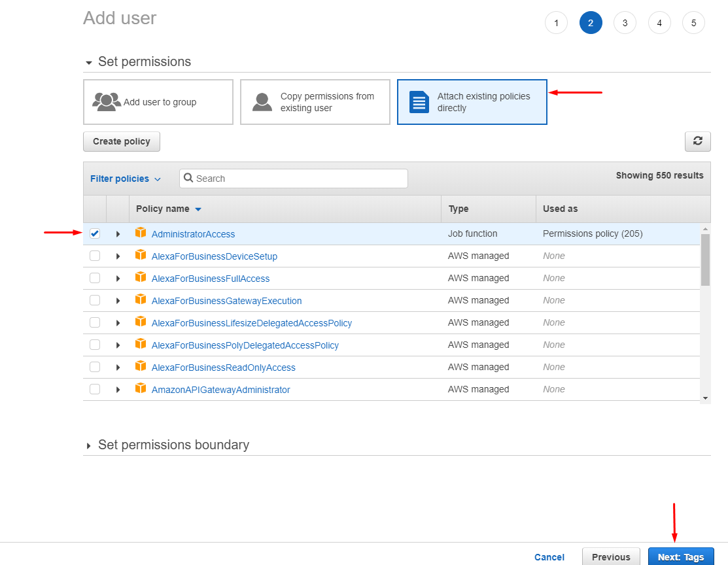Click the AmazonAPIGatewayAdministrator policy cube icon
Viewport: 728px width, 565px height.
[x=141, y=388]
